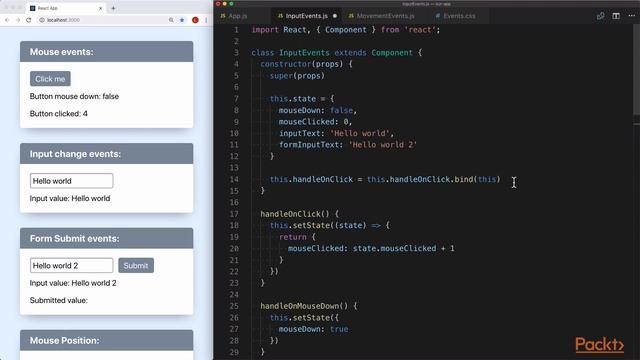The height and width of the screenshot is (360, 640).
Task: Click the 'Mouse events:' card header
Action: tap(107, 52)
